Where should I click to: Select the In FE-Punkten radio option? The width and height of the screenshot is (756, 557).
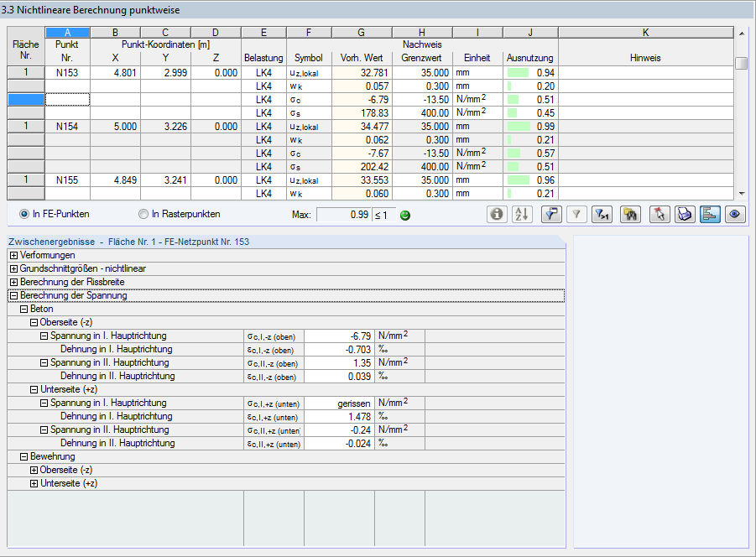coord(24,214)
